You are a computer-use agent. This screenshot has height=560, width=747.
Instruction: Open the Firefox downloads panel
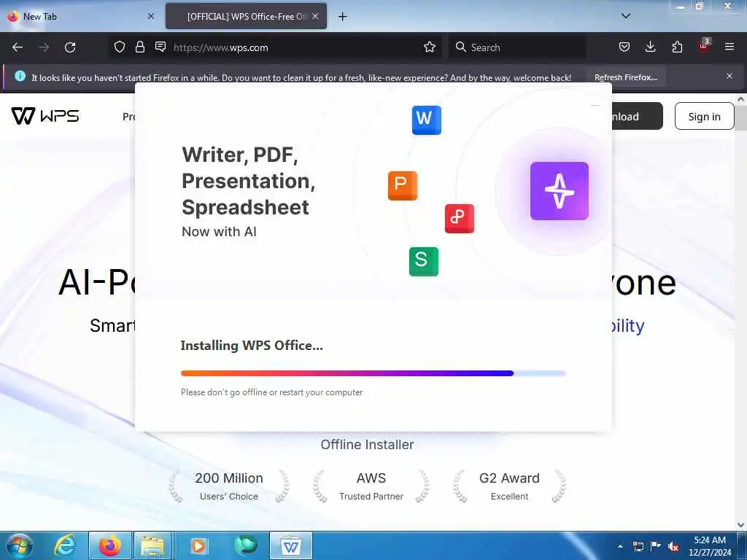[650, 47]
